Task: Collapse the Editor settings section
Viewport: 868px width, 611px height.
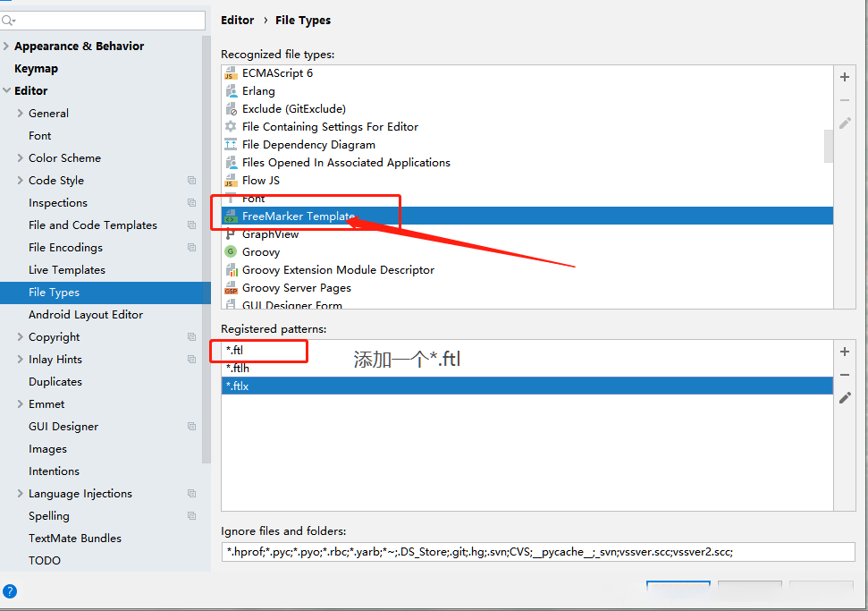Action: [x=7, y=91]
